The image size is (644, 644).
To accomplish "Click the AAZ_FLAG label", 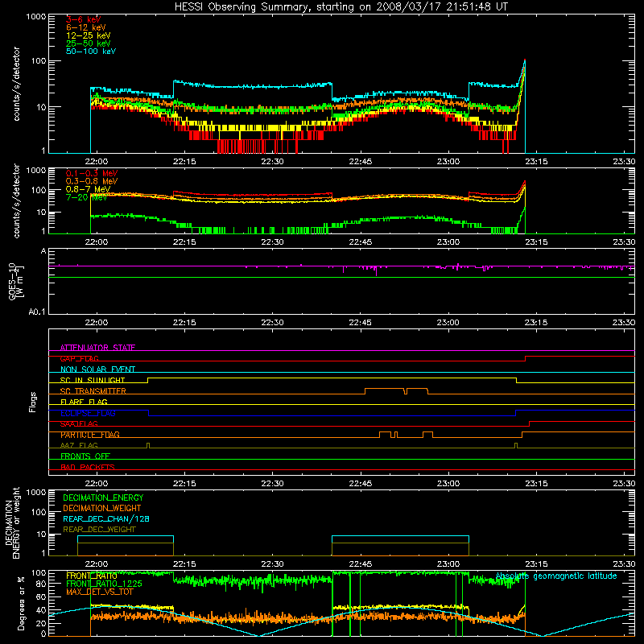I will click(79, 445).
